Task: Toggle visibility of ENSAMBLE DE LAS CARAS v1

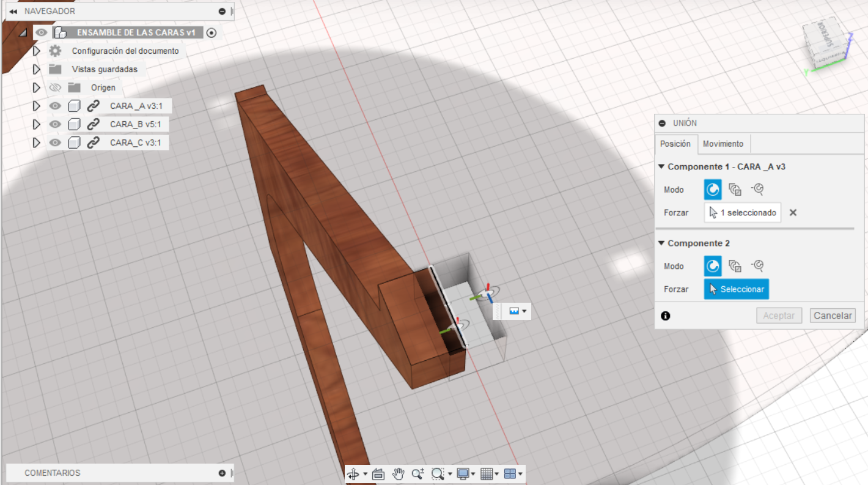Action: 41,32
